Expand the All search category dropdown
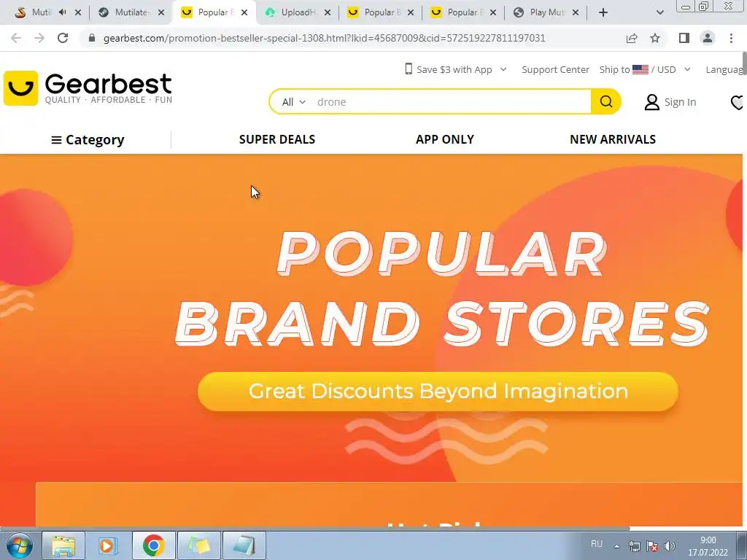 [x=294, y=102]
